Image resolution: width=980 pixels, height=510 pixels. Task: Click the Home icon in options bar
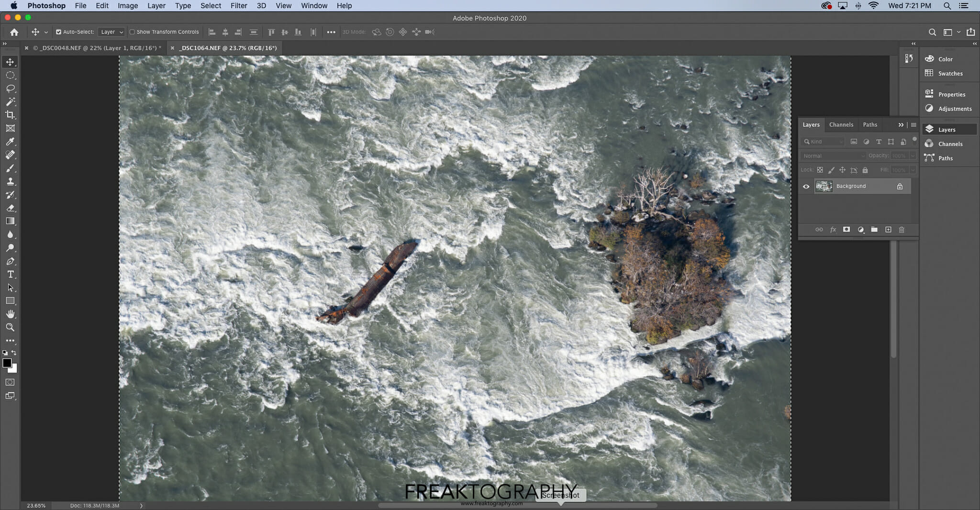(14, 32)
